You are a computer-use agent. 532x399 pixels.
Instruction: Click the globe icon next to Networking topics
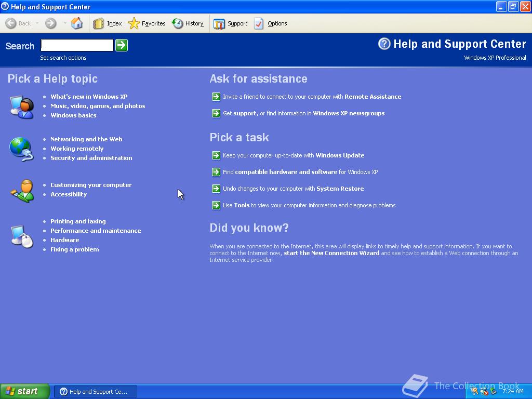pos(21,148)
